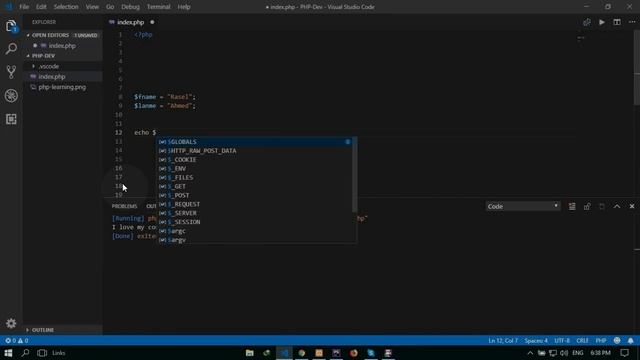The height and width of the screenshot is (360, 640).
Task: Expand the Outline section
Action: [62, 330]
